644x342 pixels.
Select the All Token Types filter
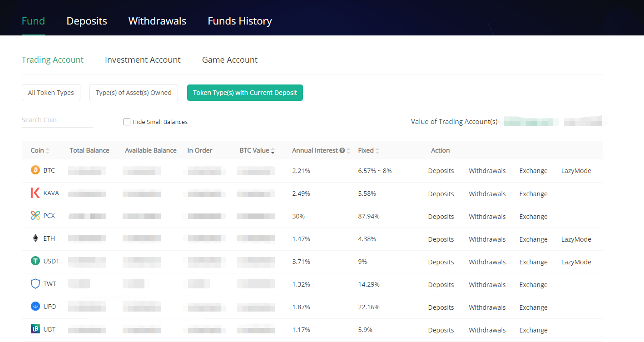tap(51, 93)
